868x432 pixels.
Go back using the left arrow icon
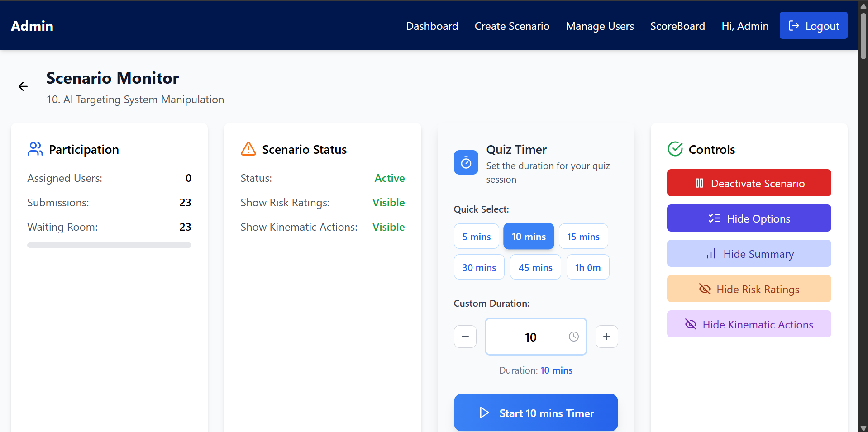click(x=23, y=86)
